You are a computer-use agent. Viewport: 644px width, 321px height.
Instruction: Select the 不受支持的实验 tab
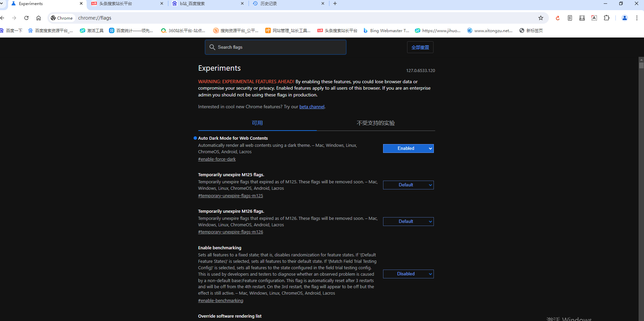[376, 123]
